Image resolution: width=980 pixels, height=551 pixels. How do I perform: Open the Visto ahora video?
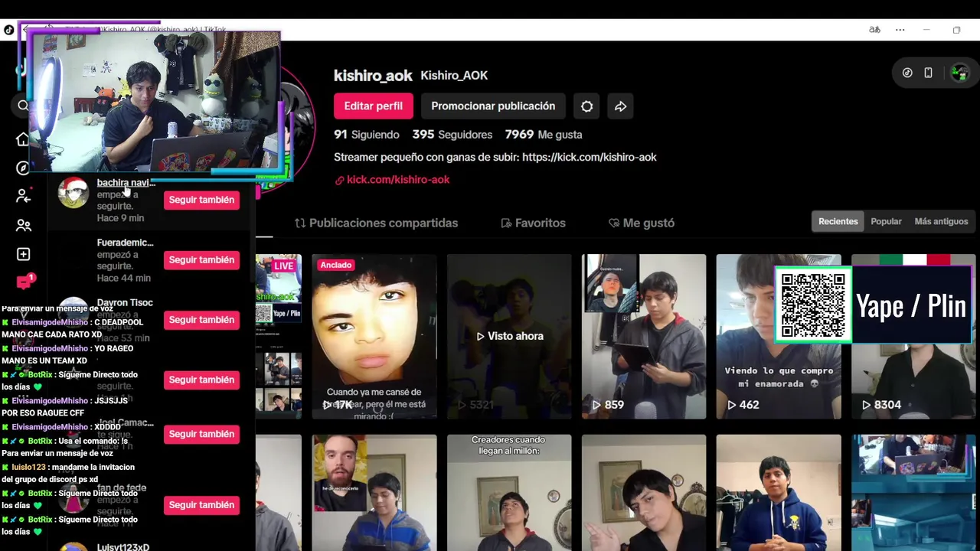pyautogui.click(x=509, y=337)
